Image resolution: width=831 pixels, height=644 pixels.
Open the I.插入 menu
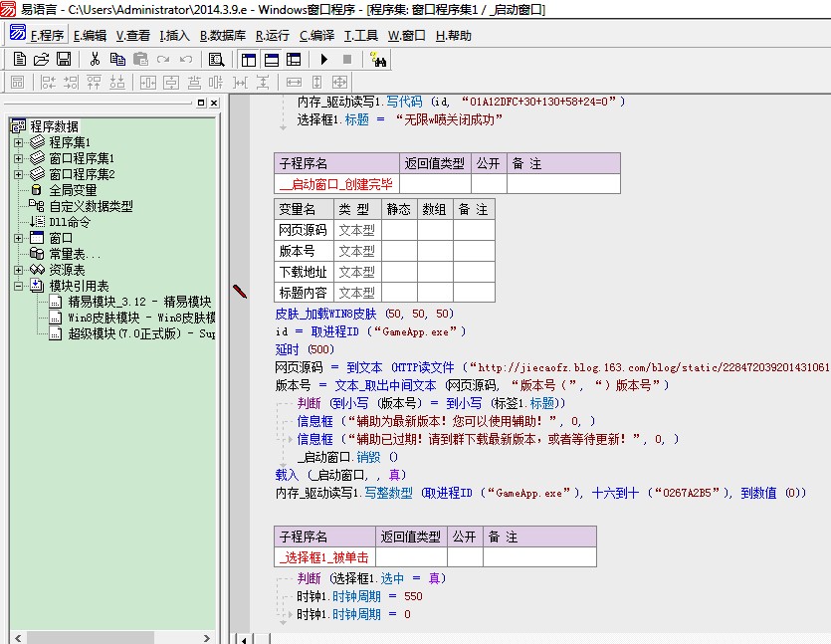[x=174, y=36]
